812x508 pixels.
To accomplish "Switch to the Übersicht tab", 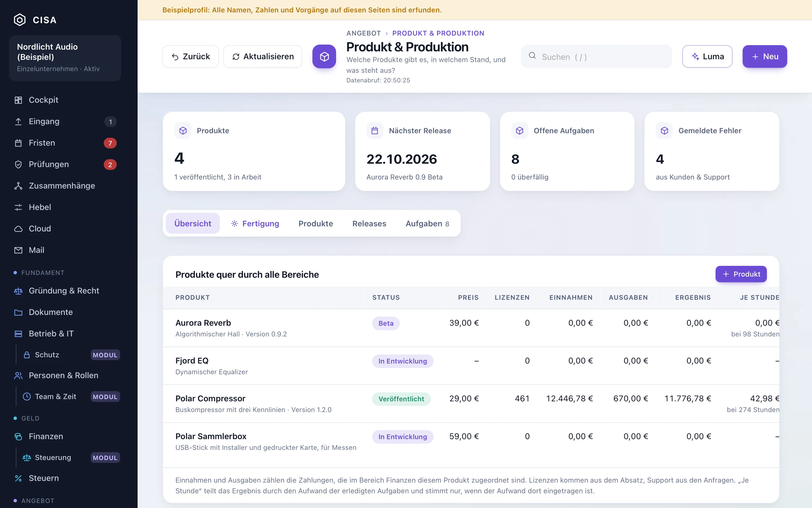I will (193, 224).
